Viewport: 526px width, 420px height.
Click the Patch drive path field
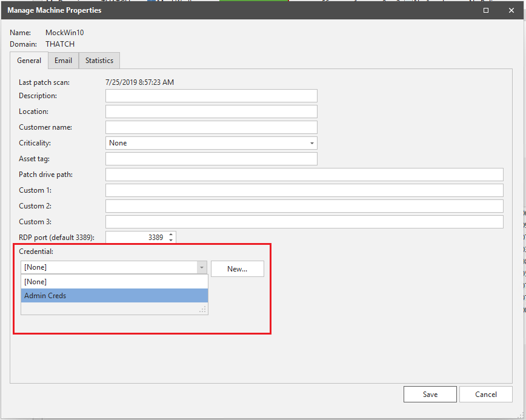[304, 175]
